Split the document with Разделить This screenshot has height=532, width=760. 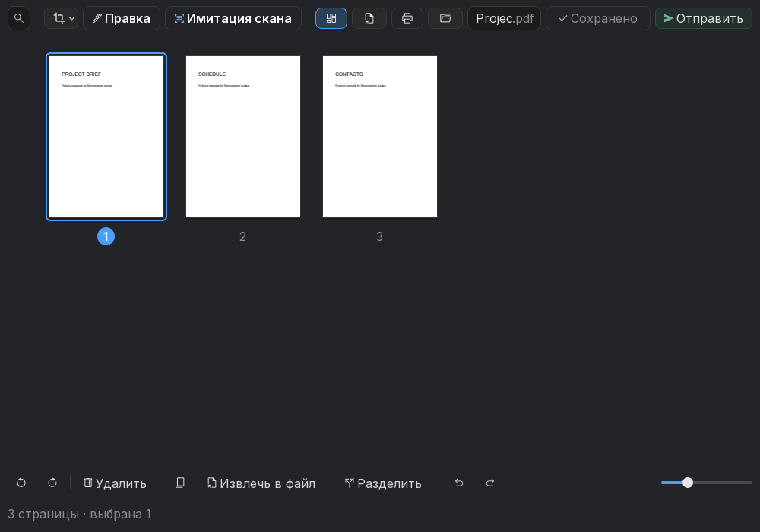pyautogui.click(x=383, y=483)
